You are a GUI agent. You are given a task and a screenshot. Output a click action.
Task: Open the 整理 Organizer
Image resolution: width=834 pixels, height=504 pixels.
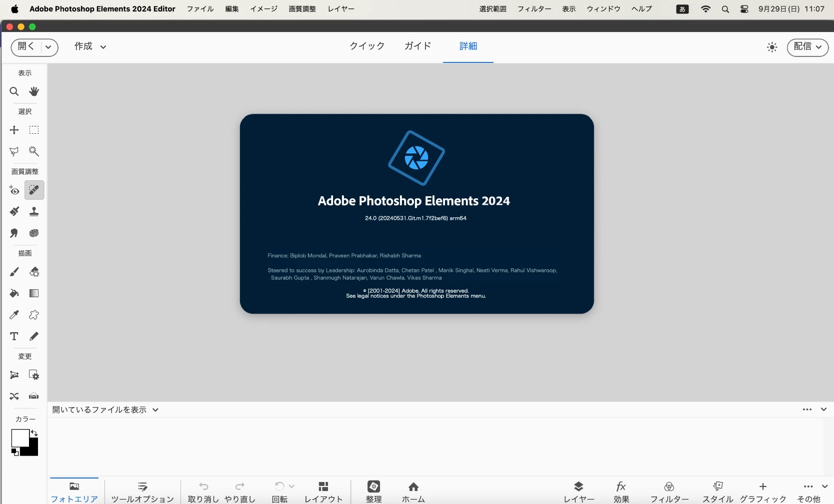(373, 492)
